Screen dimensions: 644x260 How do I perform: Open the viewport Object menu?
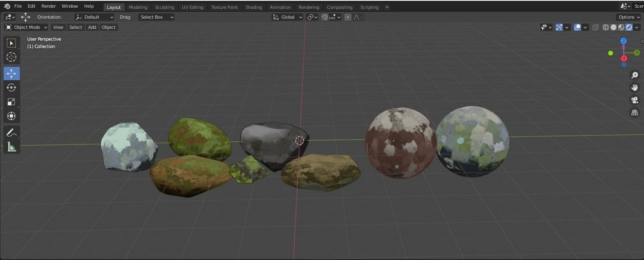coord(109,27)
